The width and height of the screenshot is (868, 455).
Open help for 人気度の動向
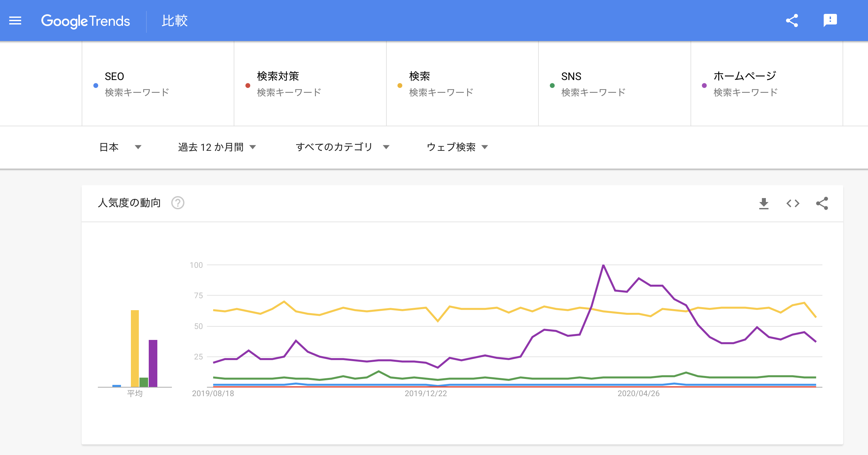click(178, 203)
